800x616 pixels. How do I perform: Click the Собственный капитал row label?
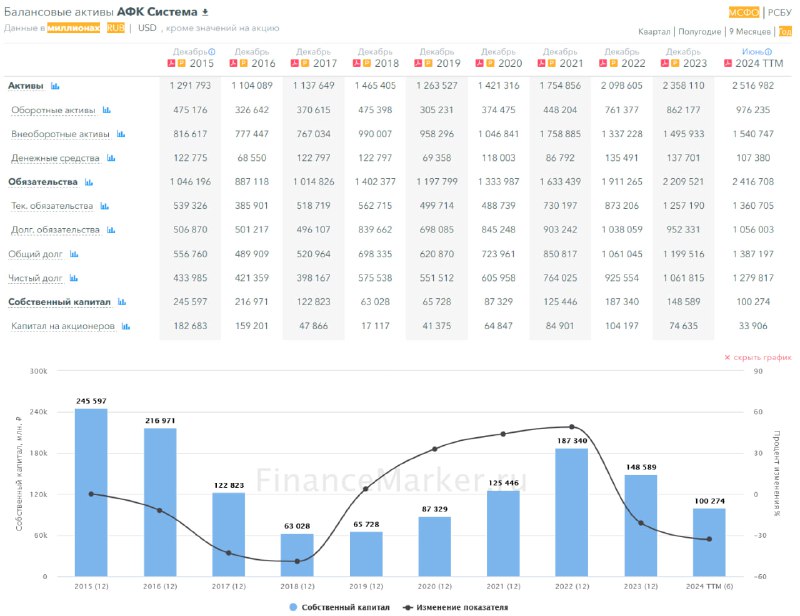[59, 302]
